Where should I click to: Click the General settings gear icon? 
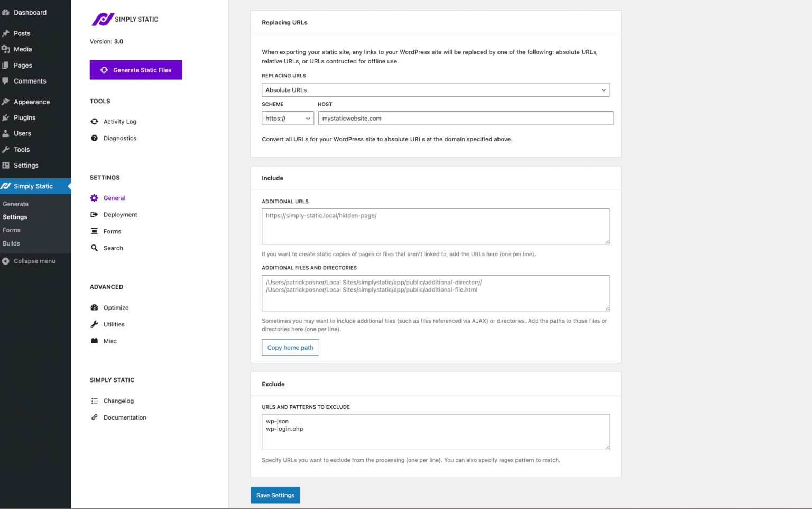[x=94, y=198]
